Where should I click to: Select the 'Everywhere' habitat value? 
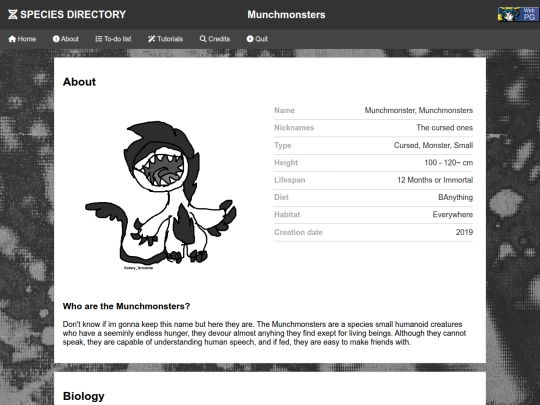pyautogui.click(x=453, y=215)
